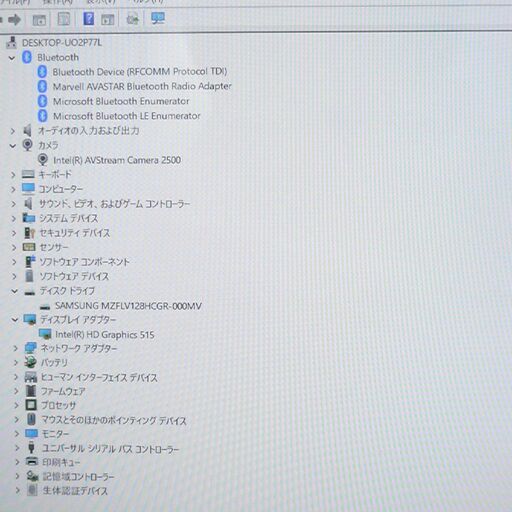Select Intel(R) AVStream Camera 2500 device

point(117,160)
